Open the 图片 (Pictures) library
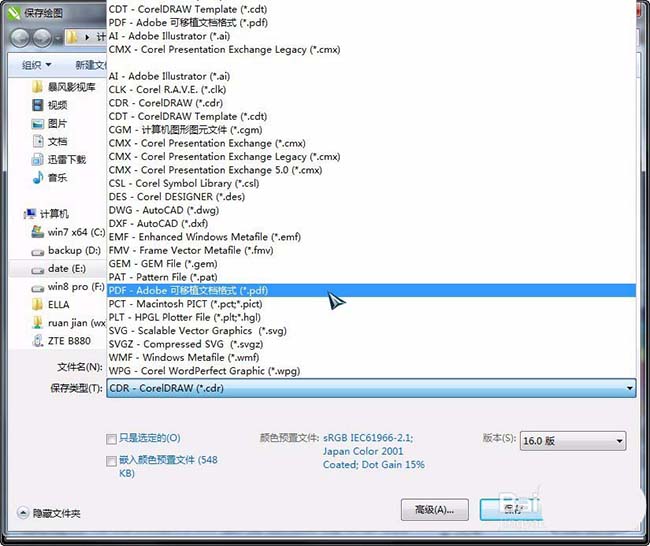The width and height of the screenshot is (650, 546). pyautogui.click(x=49, y=123)
